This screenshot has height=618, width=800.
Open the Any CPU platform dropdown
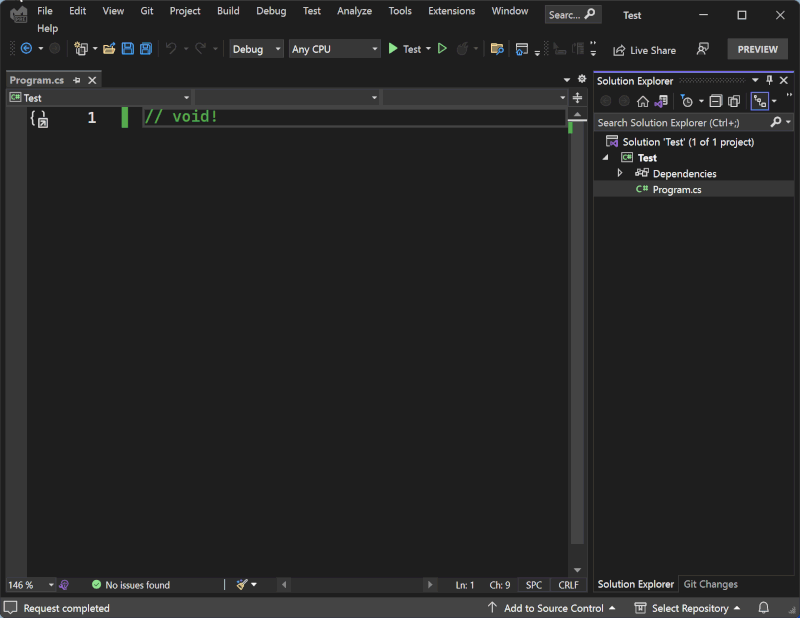334,49
